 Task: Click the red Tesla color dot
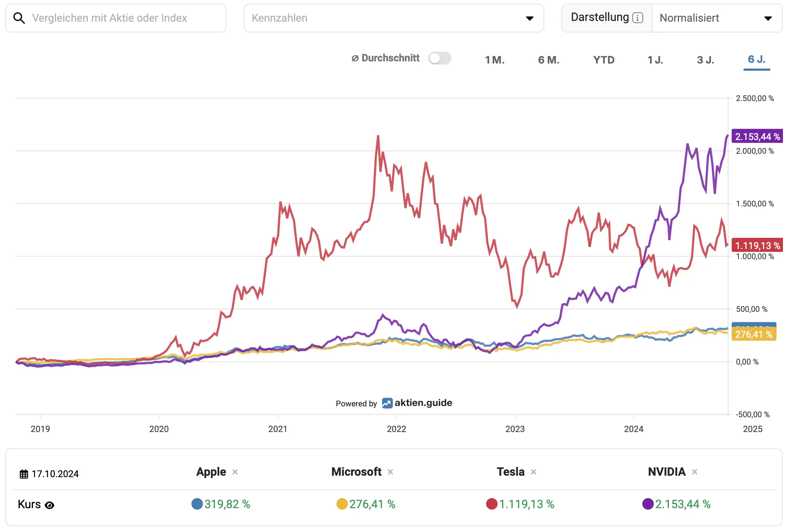(x=492, y=504)
